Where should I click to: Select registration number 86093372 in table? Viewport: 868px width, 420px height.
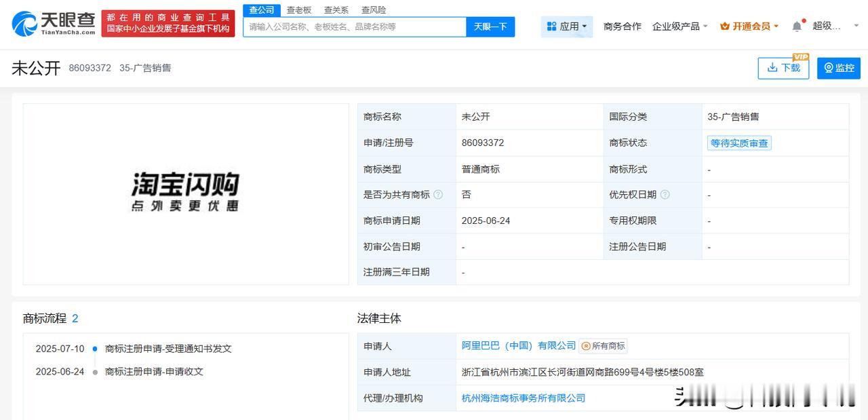tap(483, 143)
